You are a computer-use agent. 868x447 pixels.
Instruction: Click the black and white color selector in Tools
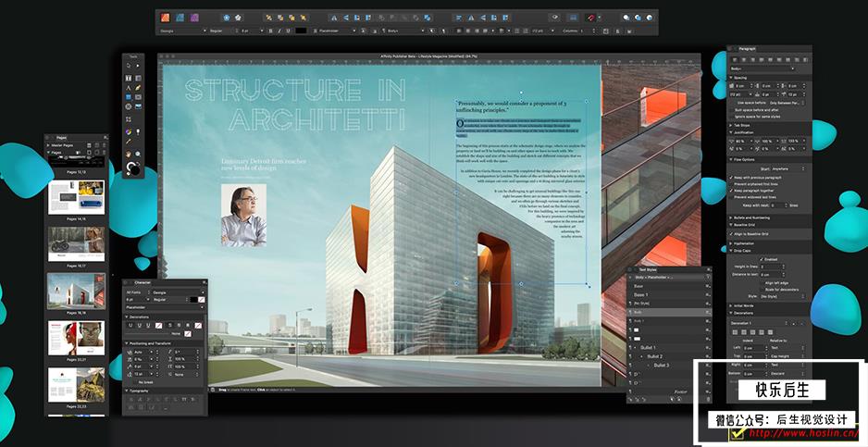point(133,168)
